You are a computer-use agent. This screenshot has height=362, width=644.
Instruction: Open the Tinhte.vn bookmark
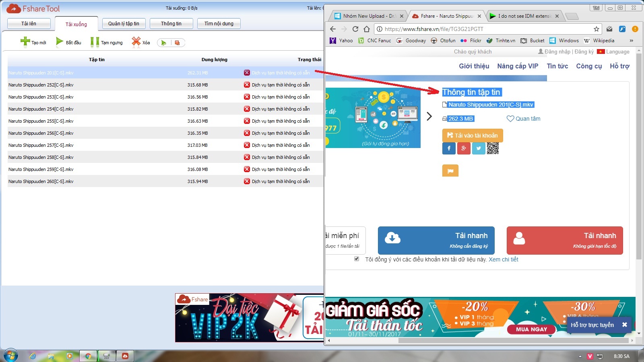[501, 41]
